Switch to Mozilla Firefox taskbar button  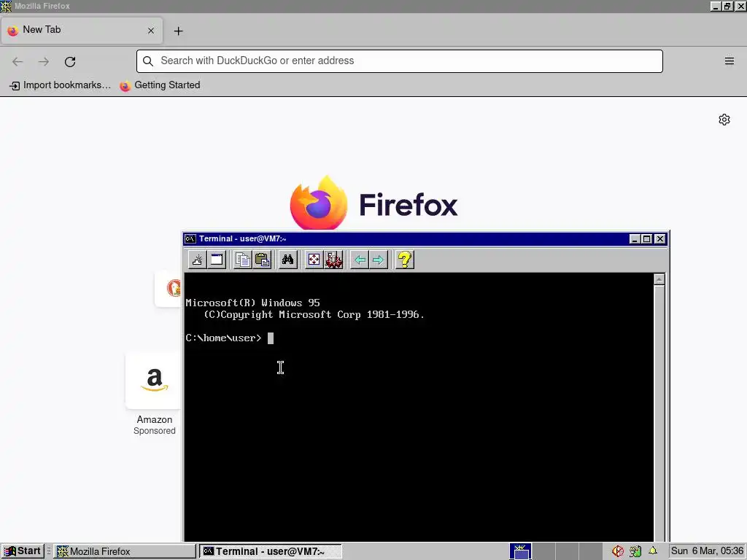[x=124, y=551]
